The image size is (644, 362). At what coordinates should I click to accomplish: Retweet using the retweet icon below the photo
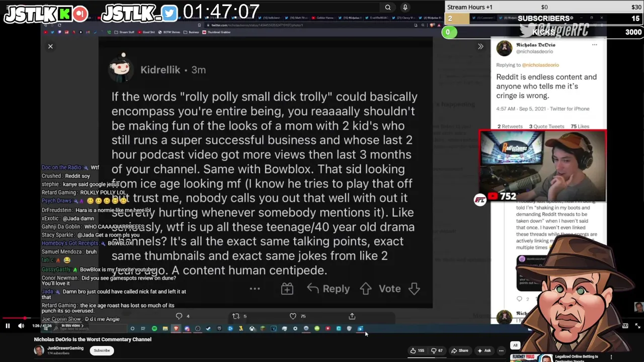[235, 316]
